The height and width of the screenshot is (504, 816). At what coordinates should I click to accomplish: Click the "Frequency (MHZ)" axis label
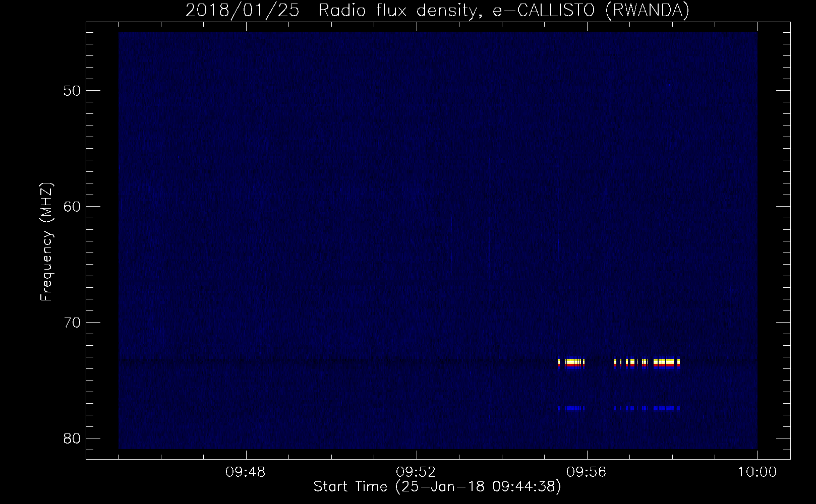tap(46, 241)
